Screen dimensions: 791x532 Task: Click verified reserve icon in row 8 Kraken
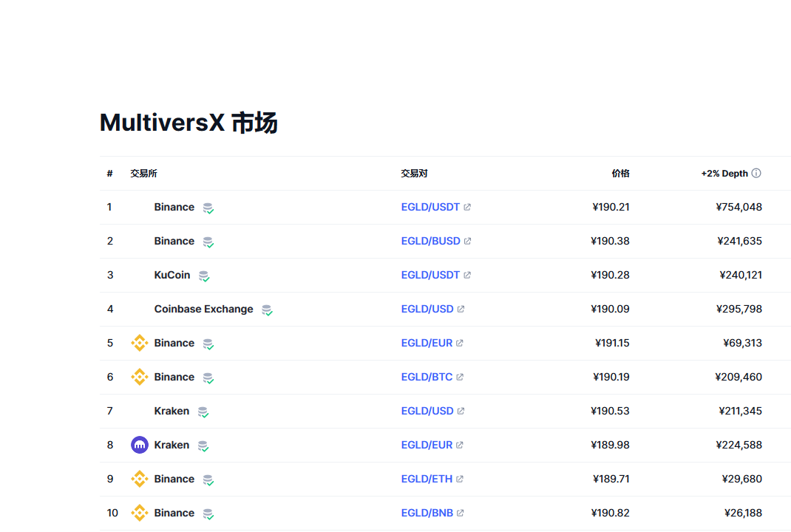(203, 446)
